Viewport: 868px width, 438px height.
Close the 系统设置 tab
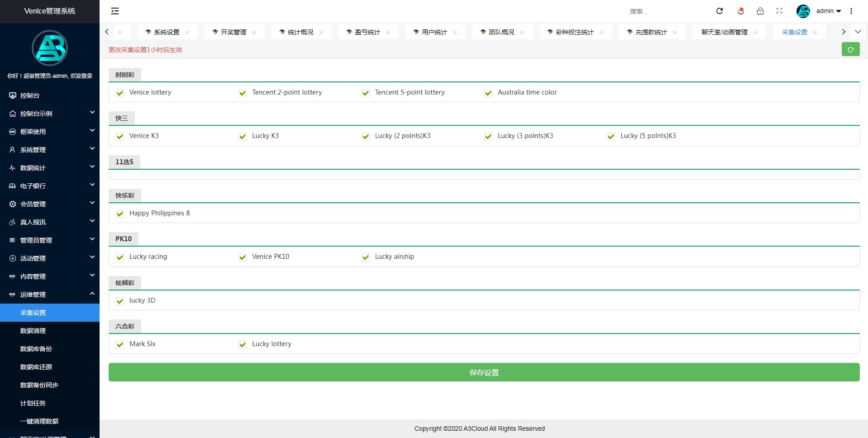tap(187, 32)
